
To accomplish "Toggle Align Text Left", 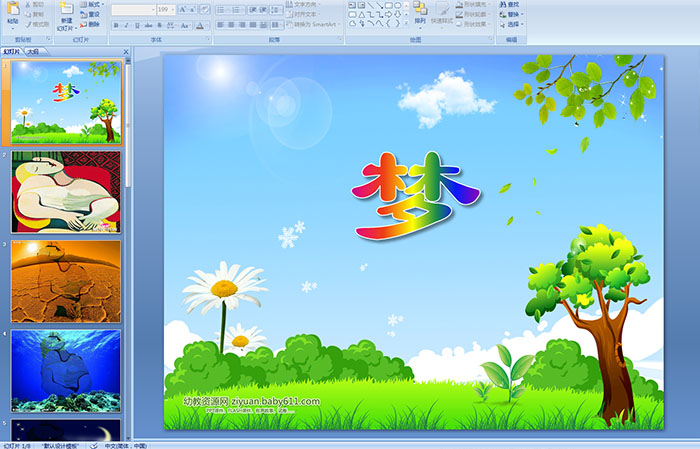I will (221, 25).
